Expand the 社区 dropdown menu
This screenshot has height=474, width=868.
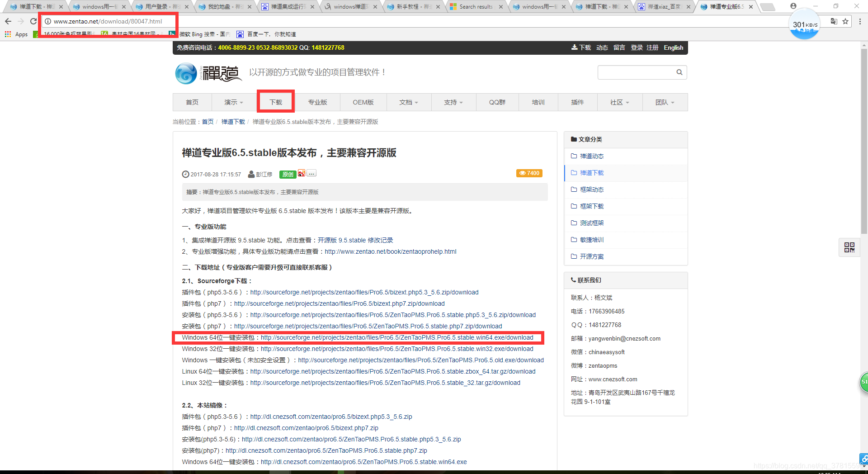(x=619, y=102)
